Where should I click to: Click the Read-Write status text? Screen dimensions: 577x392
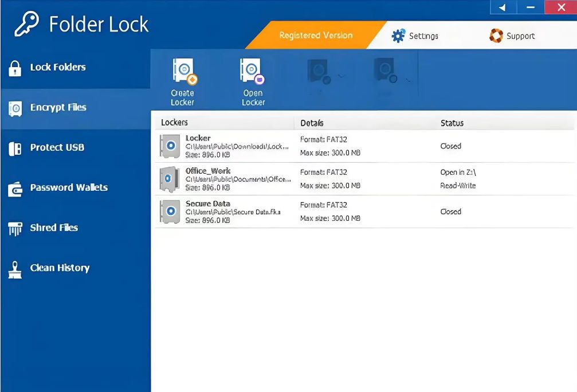pyautogui.click(x=458, y=186)
